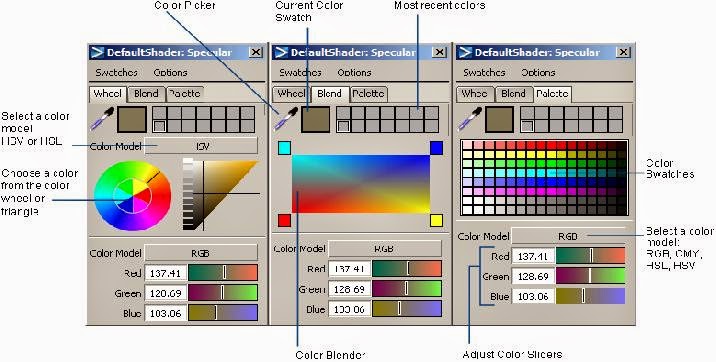Open the HSV color model dropdown in the Wheel panel
716x362 pixels.
click(201, 146)
